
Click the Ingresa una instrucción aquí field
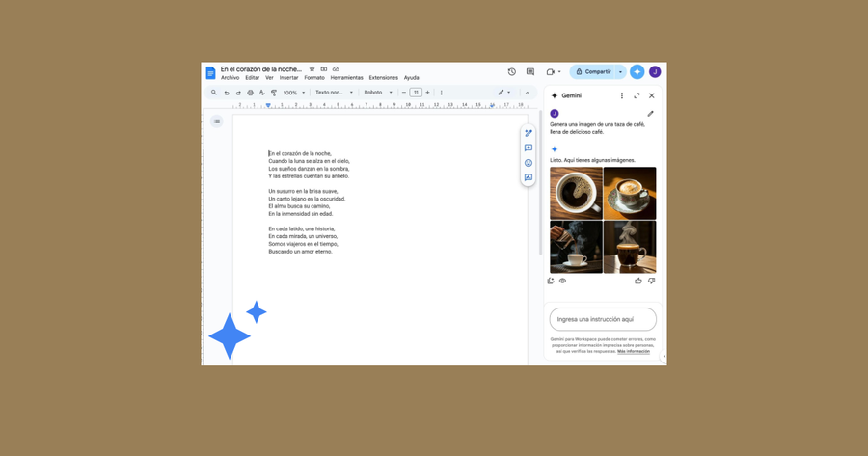(x=603, y=319)
